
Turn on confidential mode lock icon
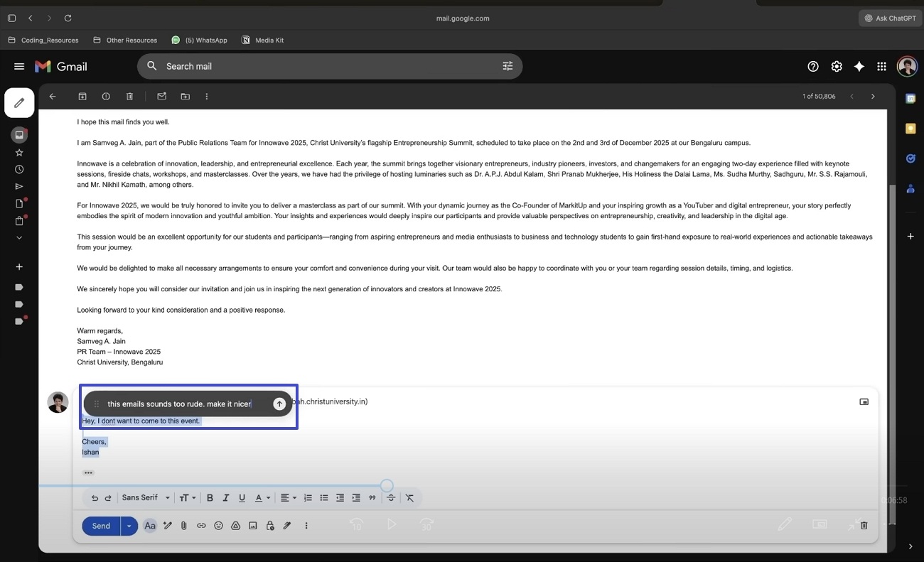[x=269, y=525]
